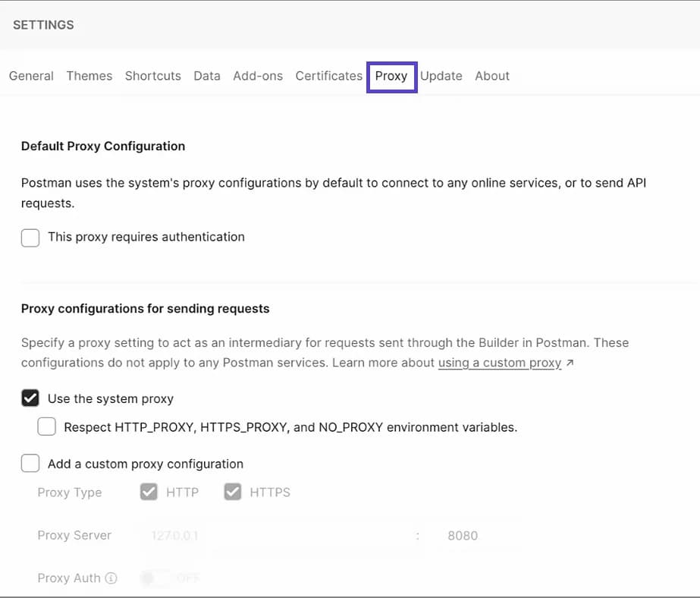
Task: Switch to the General settings tab
Action: [x=31, y=76]
